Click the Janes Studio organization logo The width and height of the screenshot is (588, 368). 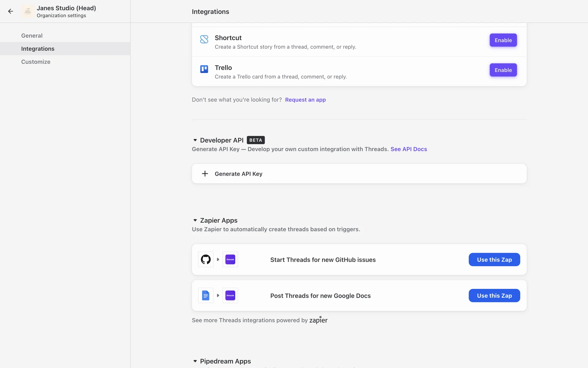pos(28,11)
